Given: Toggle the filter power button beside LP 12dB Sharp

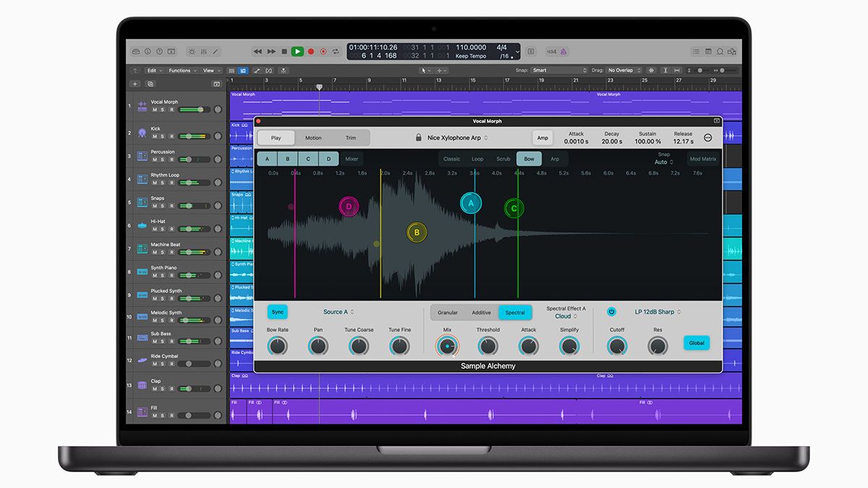Looking at the screenshot, I should [x=611, y=312].
